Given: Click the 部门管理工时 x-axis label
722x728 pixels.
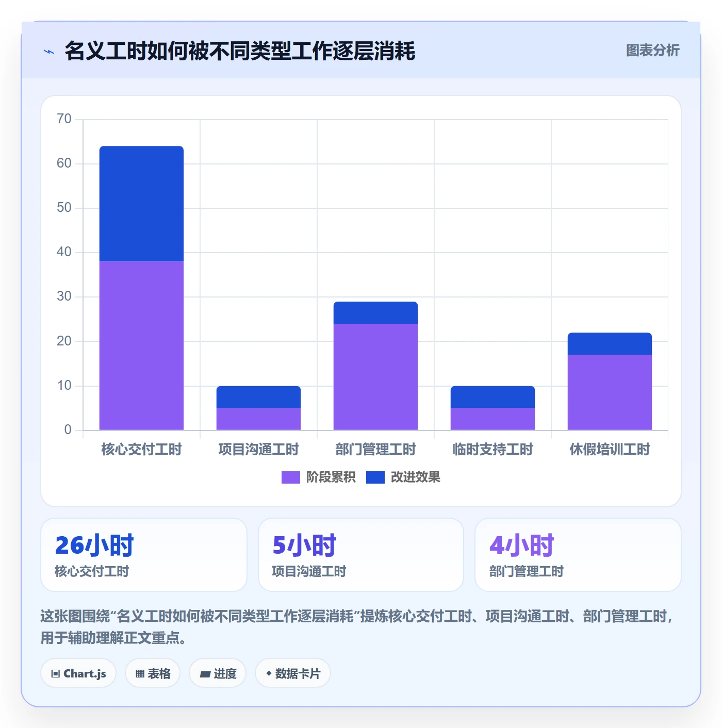Looking at the screenshot, I should pyautogui.click(x=375, y=449).
